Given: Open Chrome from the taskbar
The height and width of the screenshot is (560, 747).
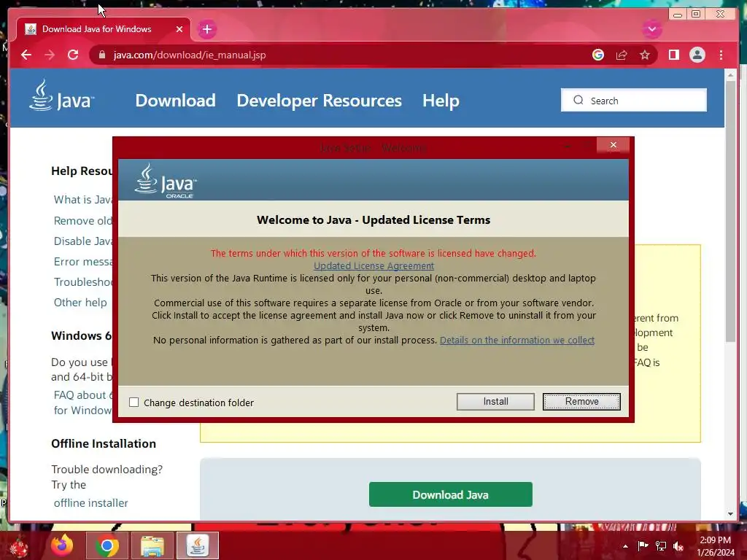Looking at the screenshot, I should (107, 545).
